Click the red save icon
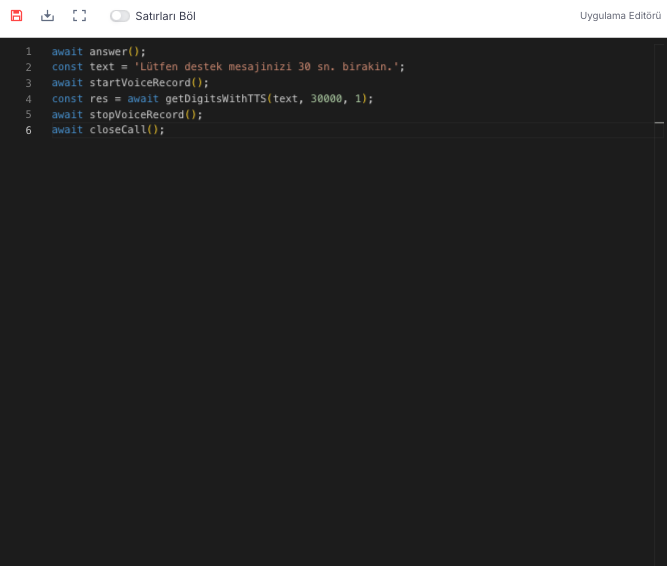The width and height of the screenshot is (667, 566). (17, 16)
